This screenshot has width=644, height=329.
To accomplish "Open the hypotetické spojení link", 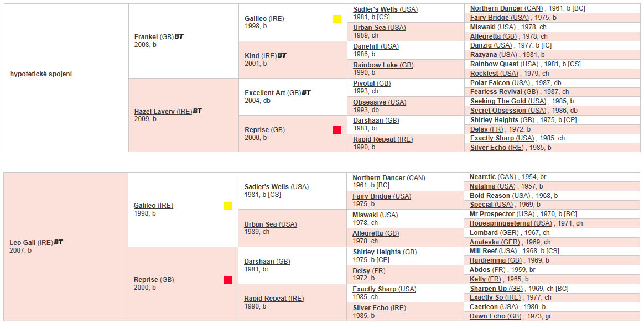I will click(41, 74).
